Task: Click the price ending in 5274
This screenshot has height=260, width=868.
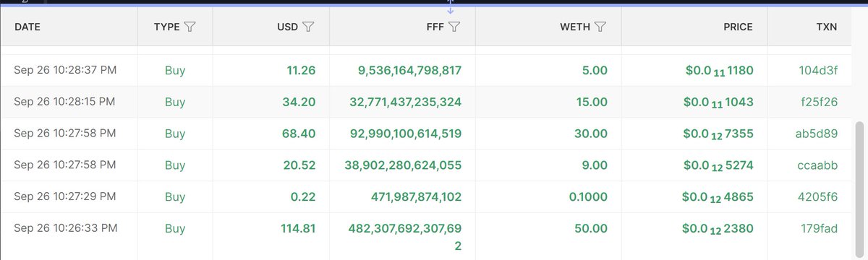Action: coord(718,166)
